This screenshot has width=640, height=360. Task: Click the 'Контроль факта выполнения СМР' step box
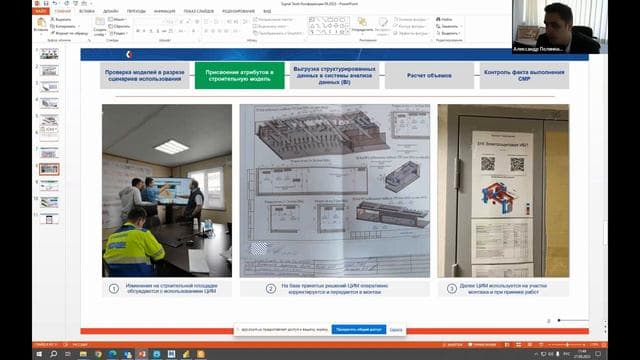pyautogui.click(x=524, y=76)
